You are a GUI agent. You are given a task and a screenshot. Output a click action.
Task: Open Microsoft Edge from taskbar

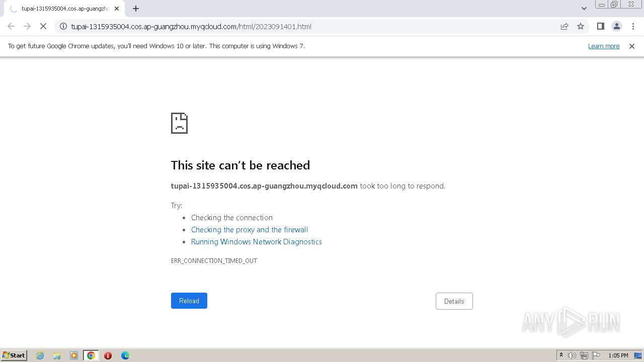coord(125,355)
